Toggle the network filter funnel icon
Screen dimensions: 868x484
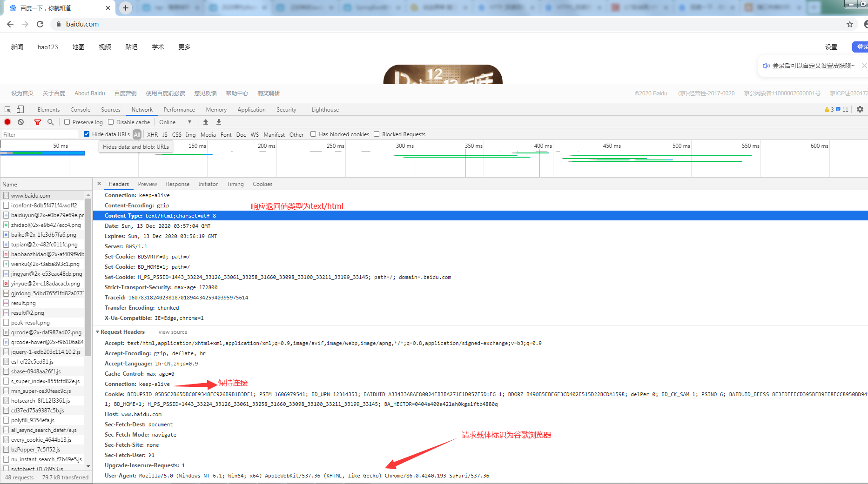click(x=38, y=122)
